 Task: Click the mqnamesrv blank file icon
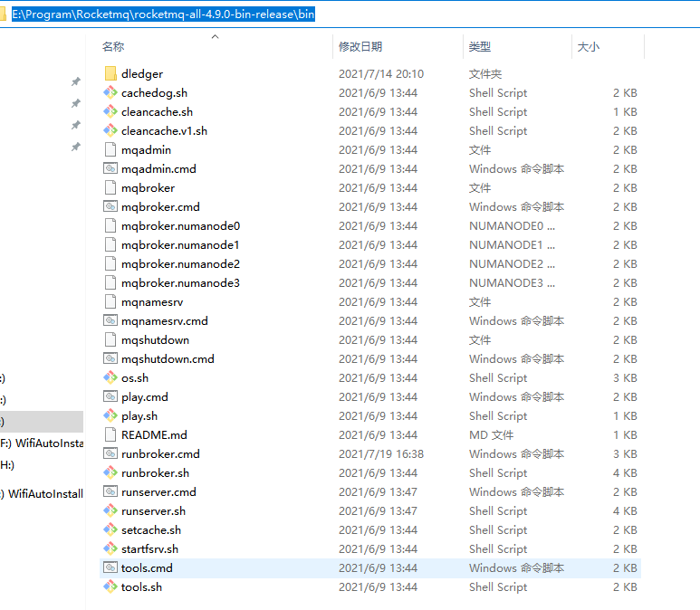pyautogui.click(x=110, y=301)
